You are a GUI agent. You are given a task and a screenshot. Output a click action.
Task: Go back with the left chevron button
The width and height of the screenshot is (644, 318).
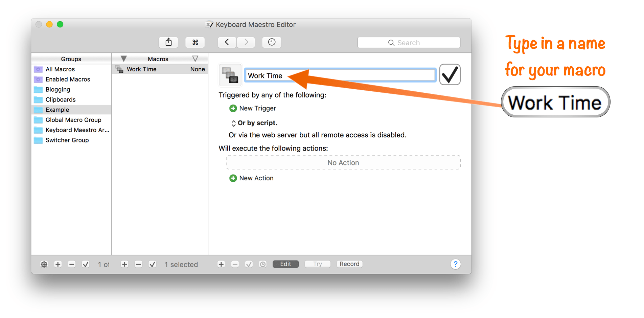pyautogui.click(x=227, y=42)
